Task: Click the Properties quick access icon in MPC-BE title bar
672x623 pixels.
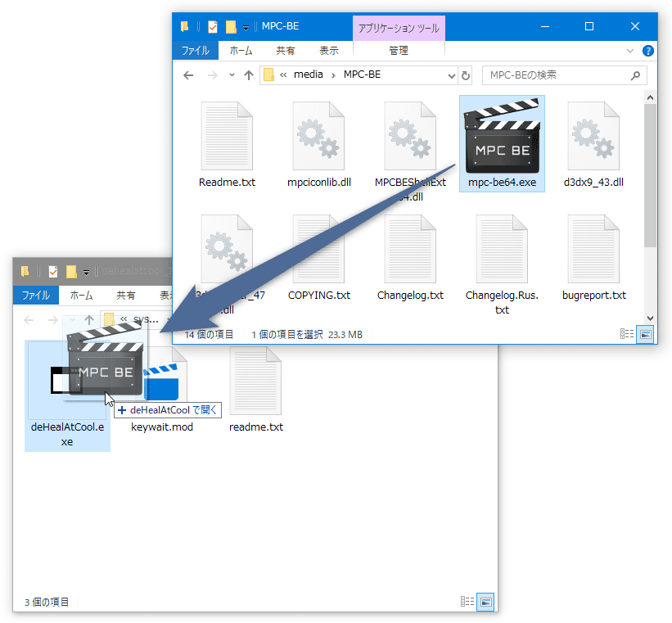Action: (x=213, y=27)
